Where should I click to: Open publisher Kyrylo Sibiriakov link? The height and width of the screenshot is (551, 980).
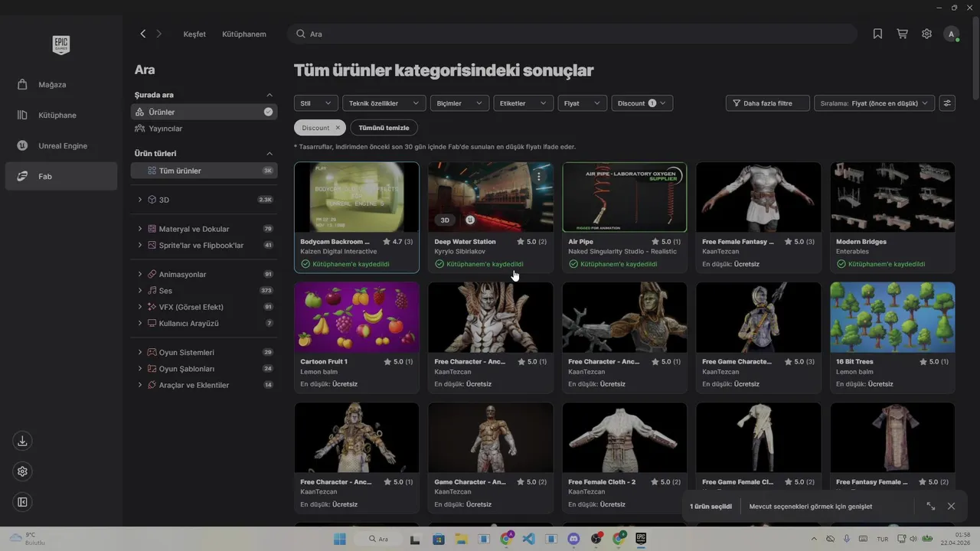(460, 252)
